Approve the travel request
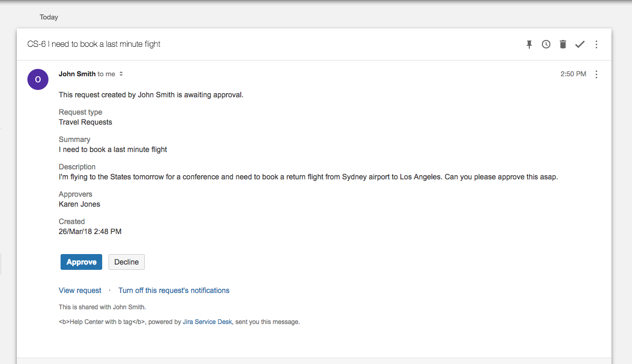 pos(81,261)
